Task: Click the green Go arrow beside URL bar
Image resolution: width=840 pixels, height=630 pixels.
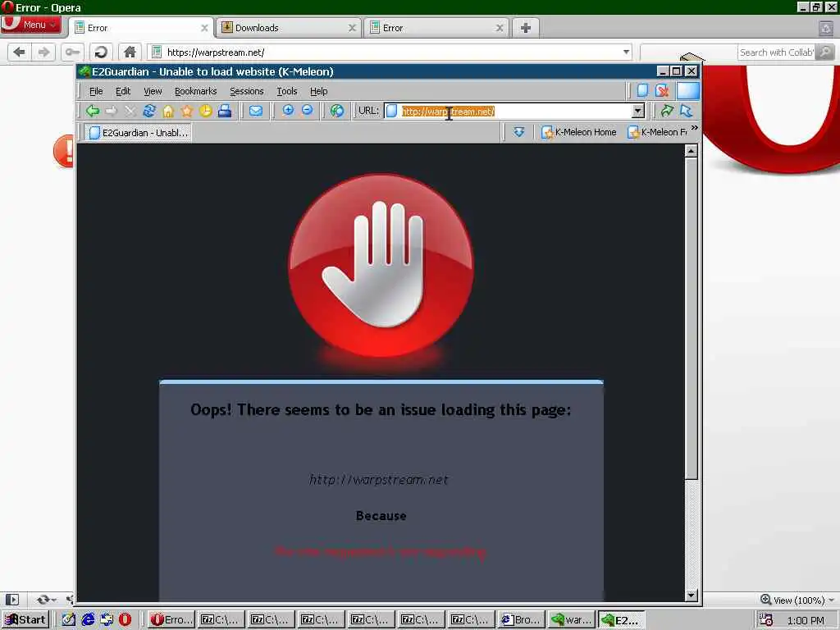Action: pos(667,111)
